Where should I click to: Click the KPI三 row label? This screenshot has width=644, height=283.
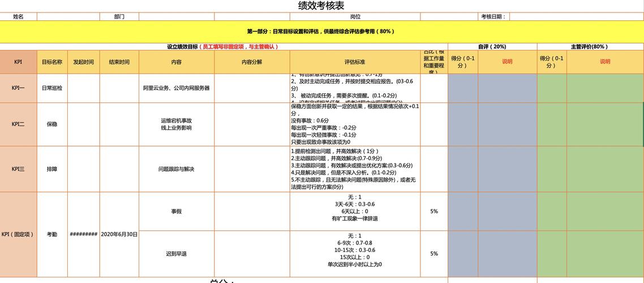pyautogui.click(x=19, y=169)
